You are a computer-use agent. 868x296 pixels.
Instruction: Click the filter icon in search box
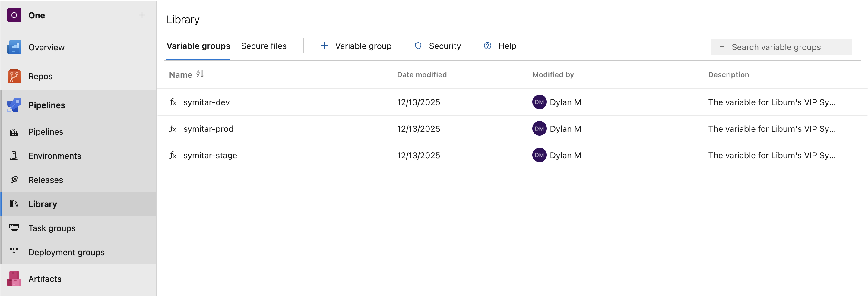pos(722,47)
